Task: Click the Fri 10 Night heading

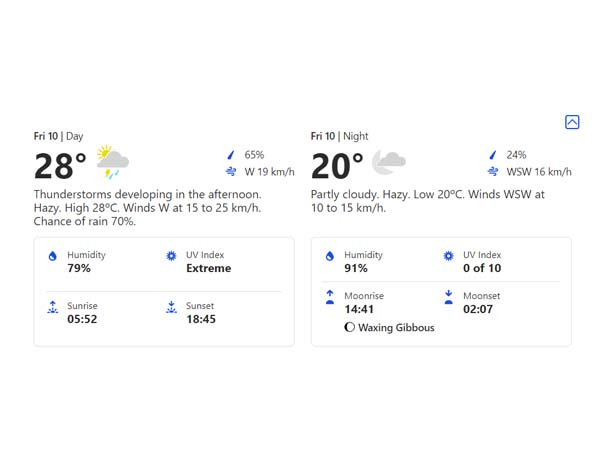Action: [337, 136]
